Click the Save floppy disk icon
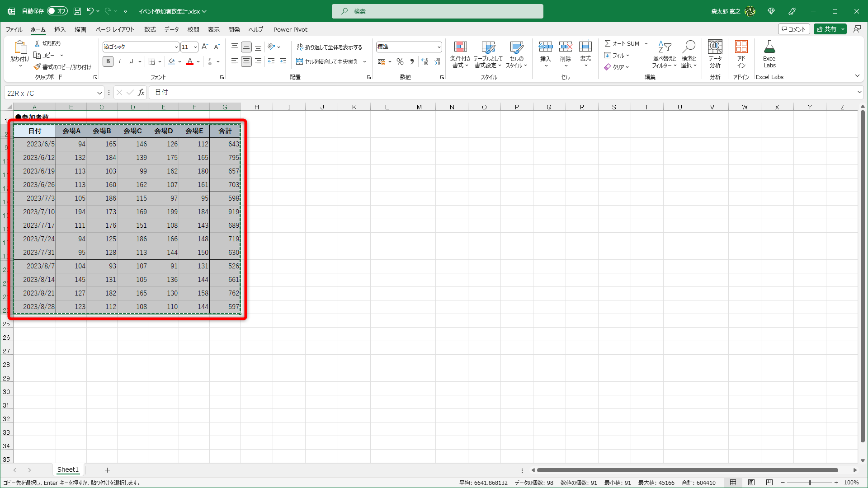Viewport: 868px width, 488px height. click(x=77, y=11)
